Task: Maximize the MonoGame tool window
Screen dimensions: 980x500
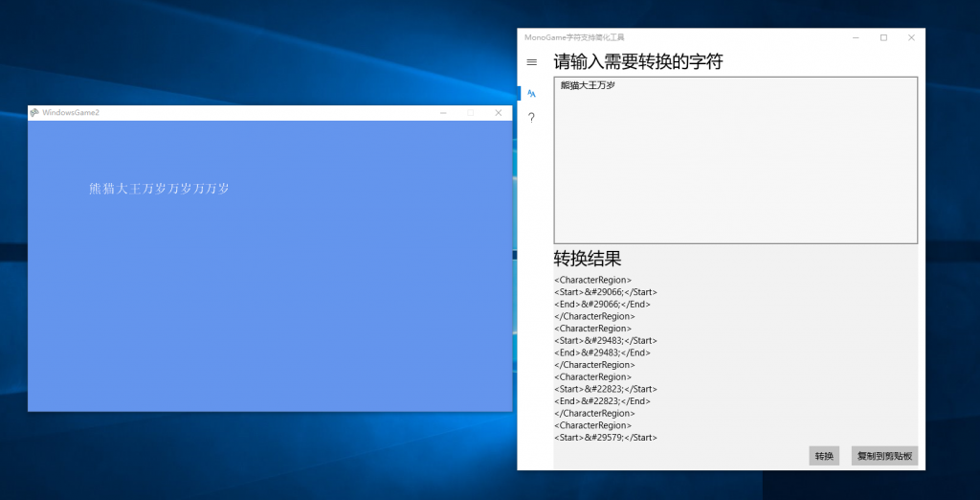Action: click(883, 37)
